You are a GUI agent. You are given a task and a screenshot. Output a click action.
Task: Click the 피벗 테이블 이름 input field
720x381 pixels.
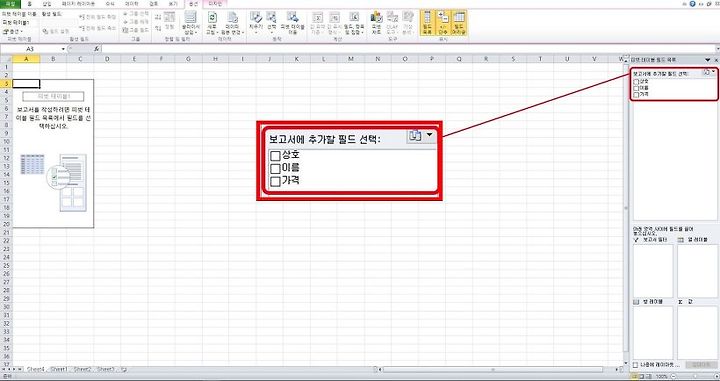[19, 22]
